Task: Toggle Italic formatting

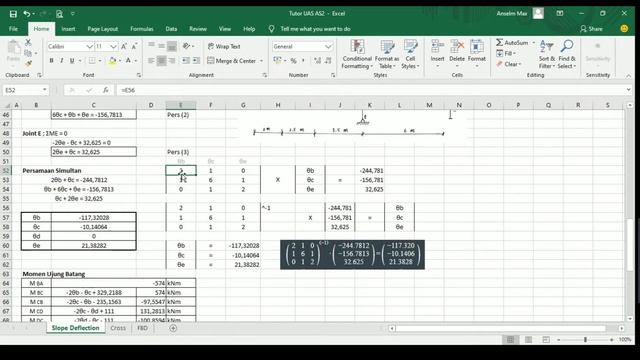Action: click(x=62, y=61)
